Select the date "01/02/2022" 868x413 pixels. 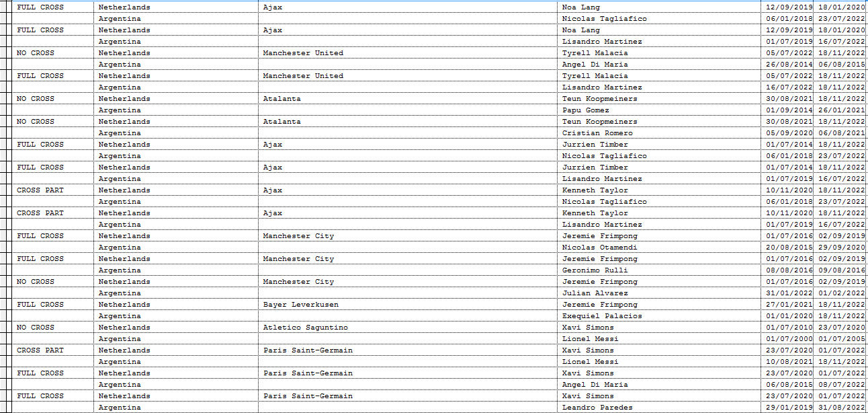(x=842, y=293)
